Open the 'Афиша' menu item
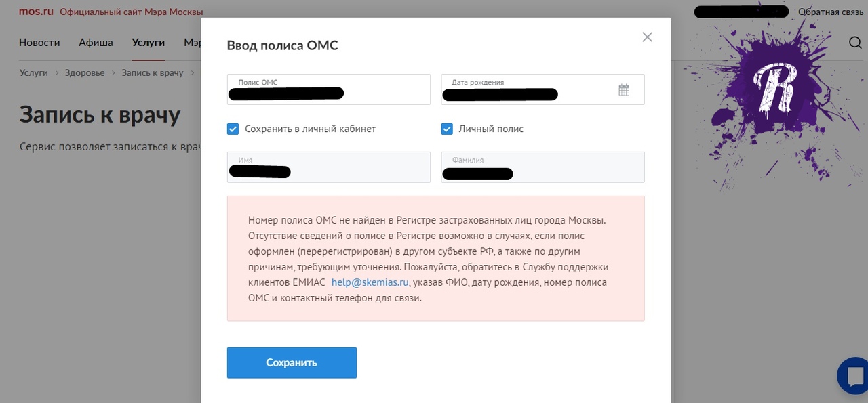 tap(96, 43)
